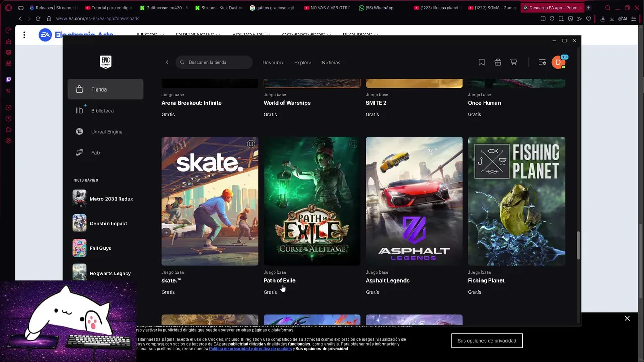Screen dimensions: 644x362
Task: Expand the RECURSOS menu on EA site
Action: (360, 35)
